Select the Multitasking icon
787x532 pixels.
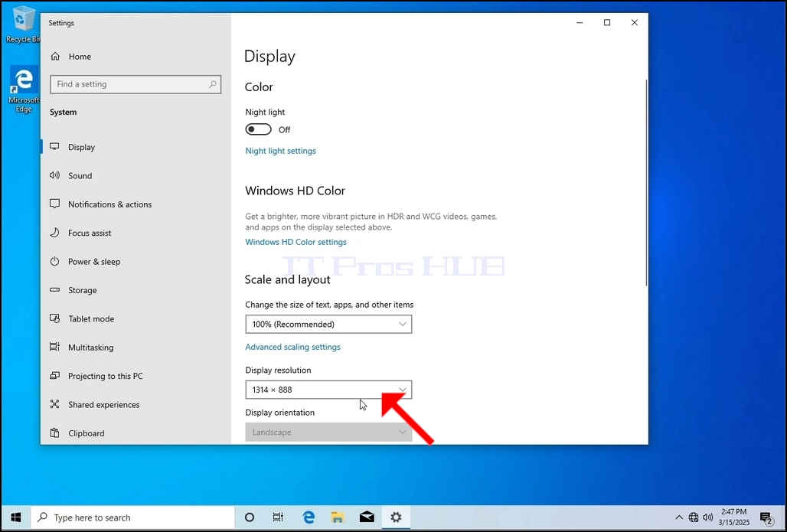coord(54,348)
